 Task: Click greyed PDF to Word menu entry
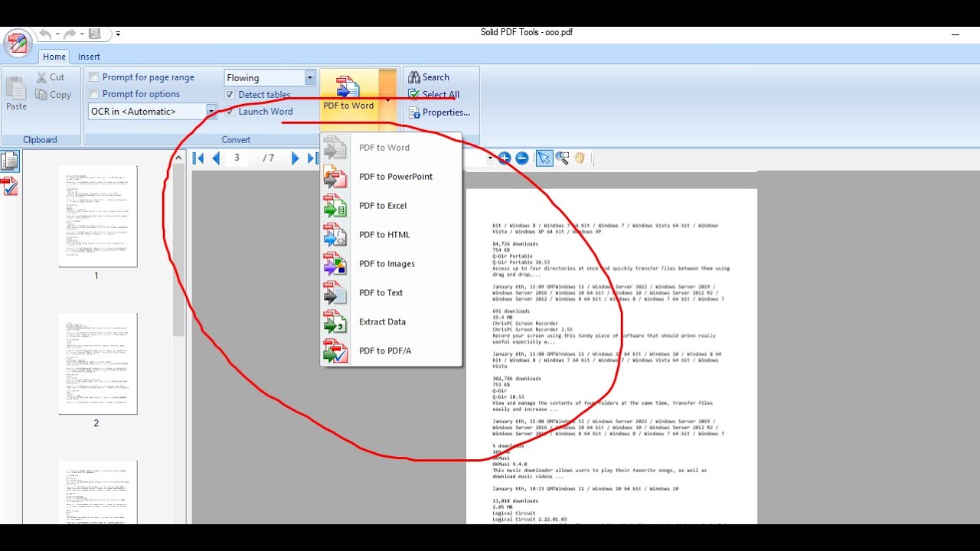tap(391, 148)
